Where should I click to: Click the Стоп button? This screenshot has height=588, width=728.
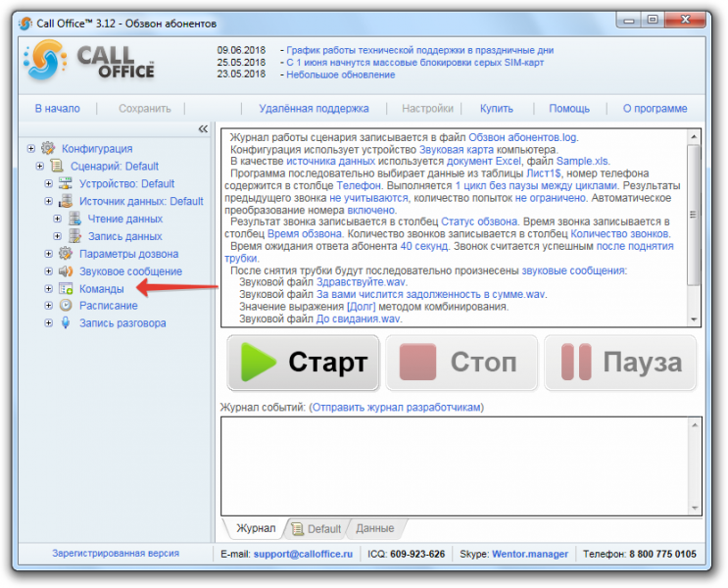tap(461, 363)
